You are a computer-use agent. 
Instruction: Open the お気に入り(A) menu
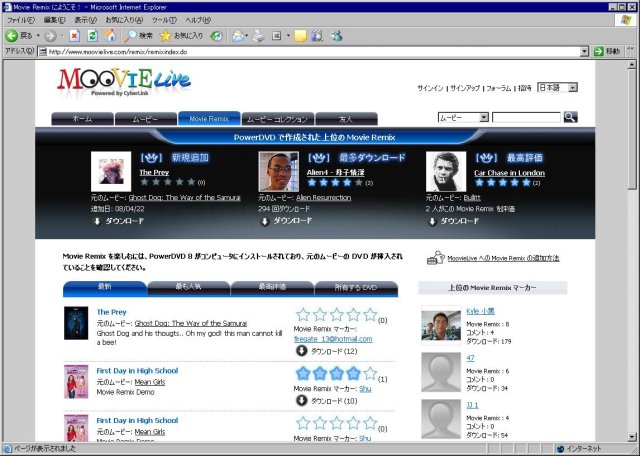click(x=124, y=20)
